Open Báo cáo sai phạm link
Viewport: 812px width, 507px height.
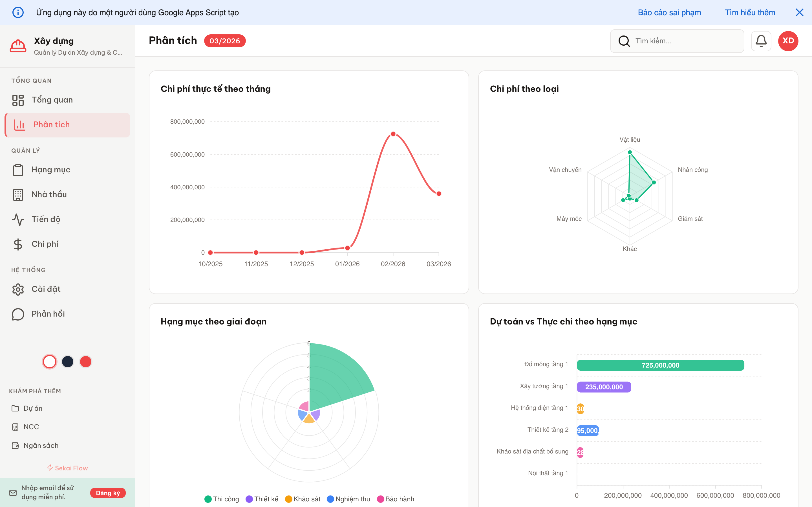[x=669, y=12]
